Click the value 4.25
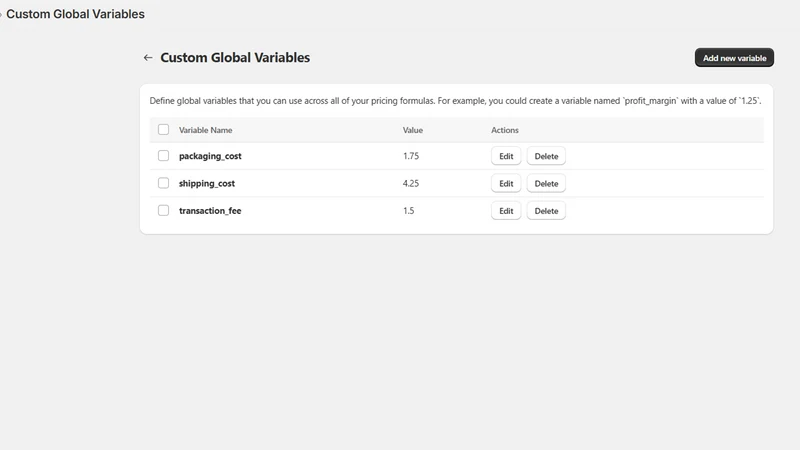 pyautogui.click(x=411, y=184)
